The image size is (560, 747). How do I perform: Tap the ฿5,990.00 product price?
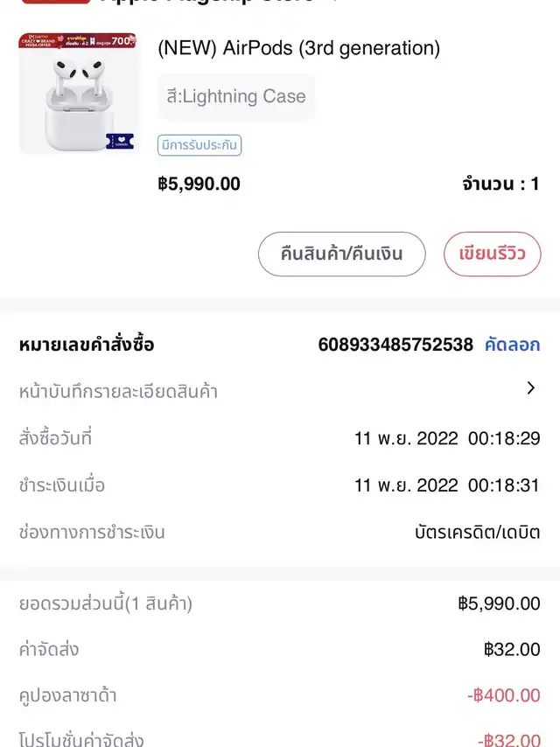199,184
